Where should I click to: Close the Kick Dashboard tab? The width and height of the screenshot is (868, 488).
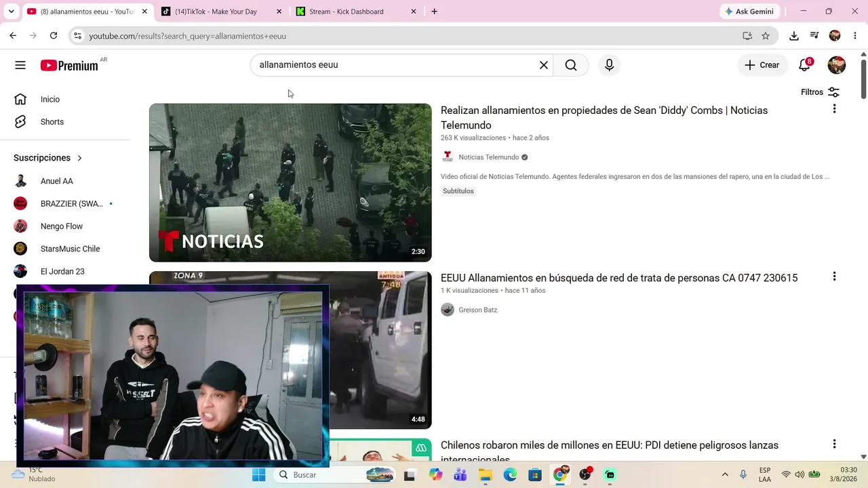(x=414, y=12)
